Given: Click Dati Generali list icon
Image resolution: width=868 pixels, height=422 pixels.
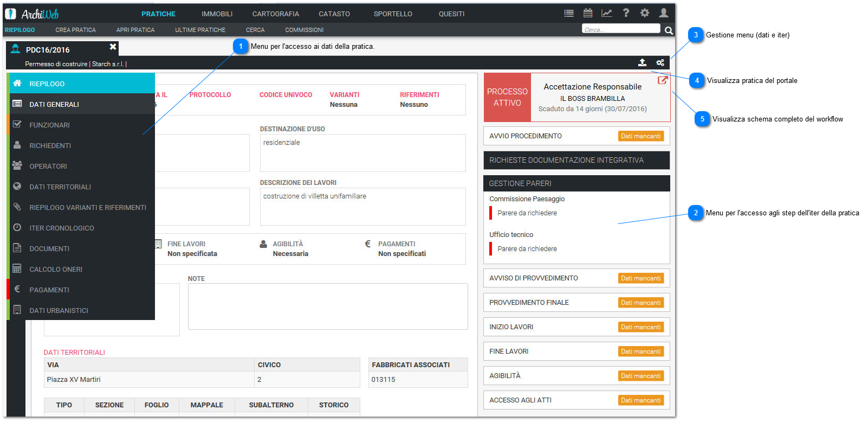Looking at the screenshot, I should tap(17, 104).
